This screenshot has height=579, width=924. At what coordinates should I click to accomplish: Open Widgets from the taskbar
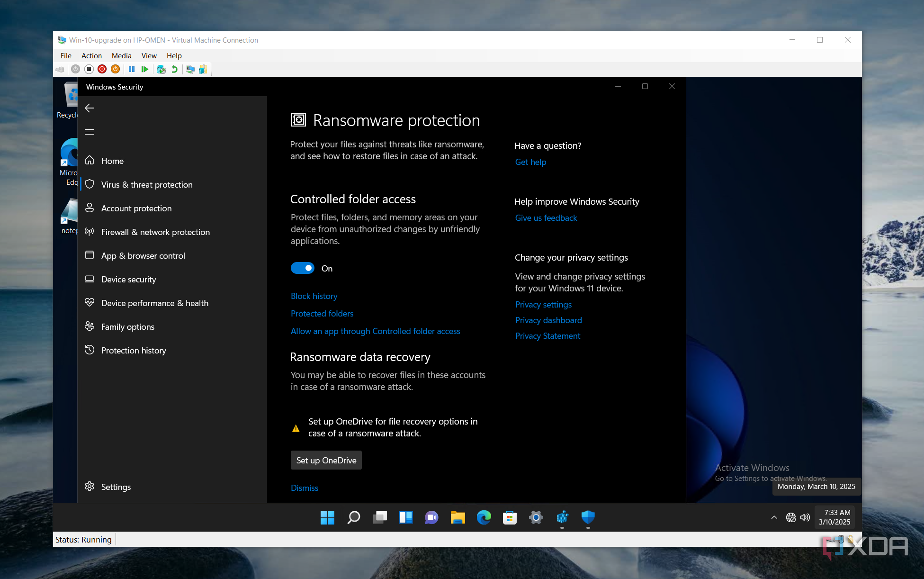point(405,517)
